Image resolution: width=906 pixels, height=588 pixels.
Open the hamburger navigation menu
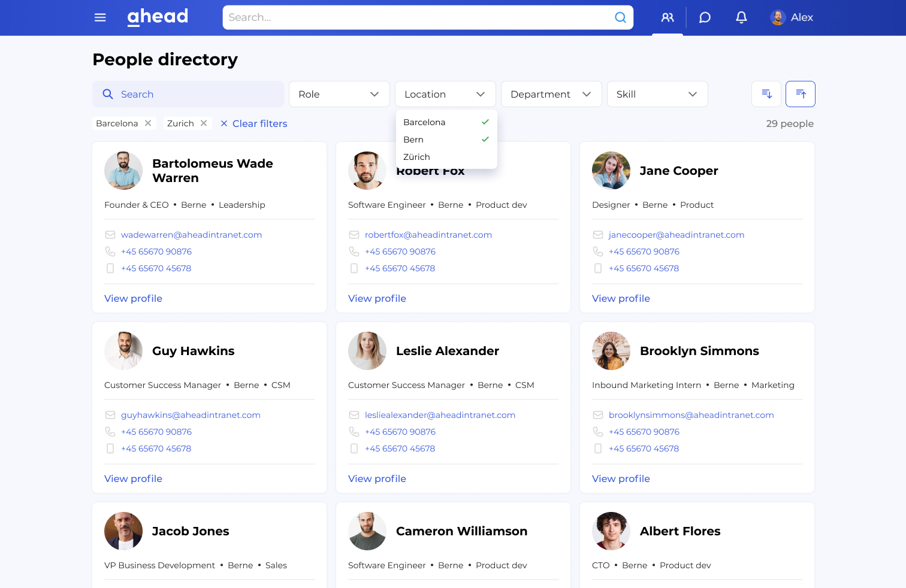pyautogui.click(x=100, y=17)
